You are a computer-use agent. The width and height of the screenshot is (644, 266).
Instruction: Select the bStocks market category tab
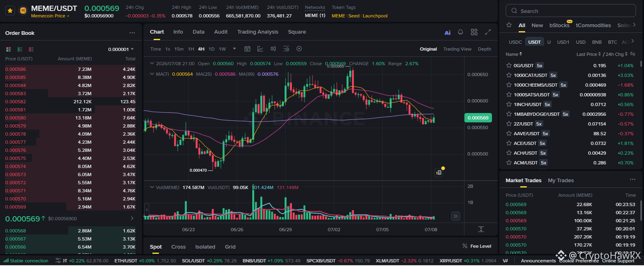point(560,25)
